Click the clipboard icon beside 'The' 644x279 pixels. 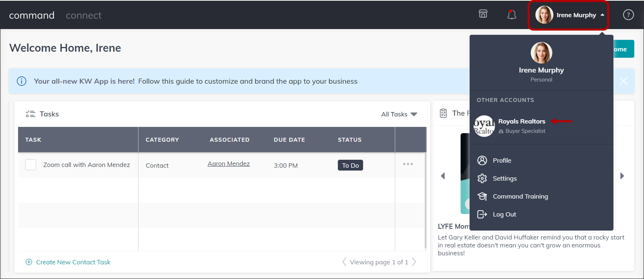point(443,113)
